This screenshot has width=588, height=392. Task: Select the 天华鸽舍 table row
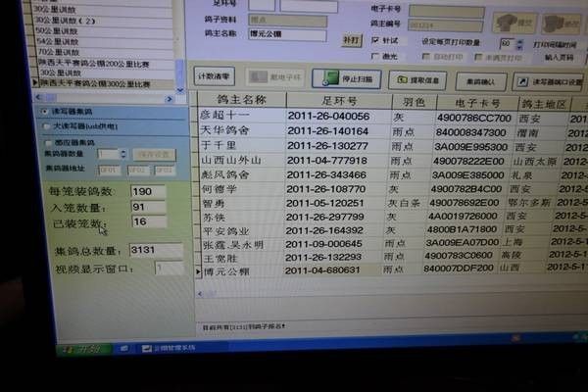pos(392,131)
